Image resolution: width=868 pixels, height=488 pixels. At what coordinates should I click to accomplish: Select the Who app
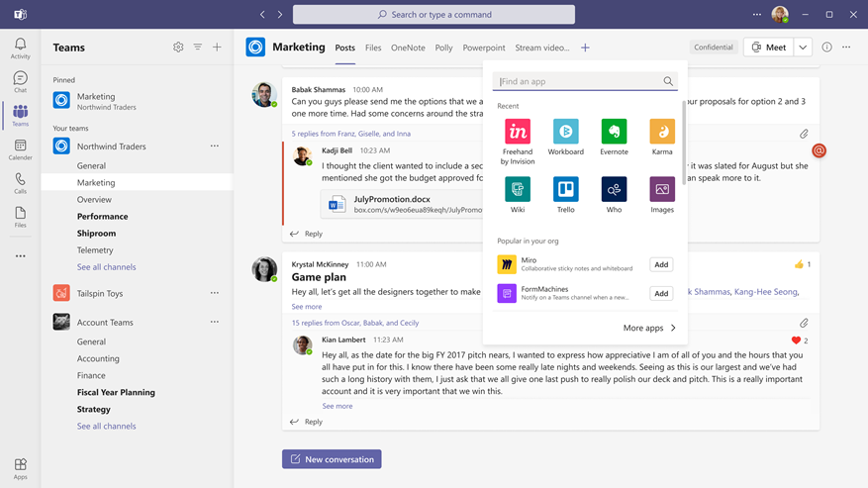click(x=614, y=195)
